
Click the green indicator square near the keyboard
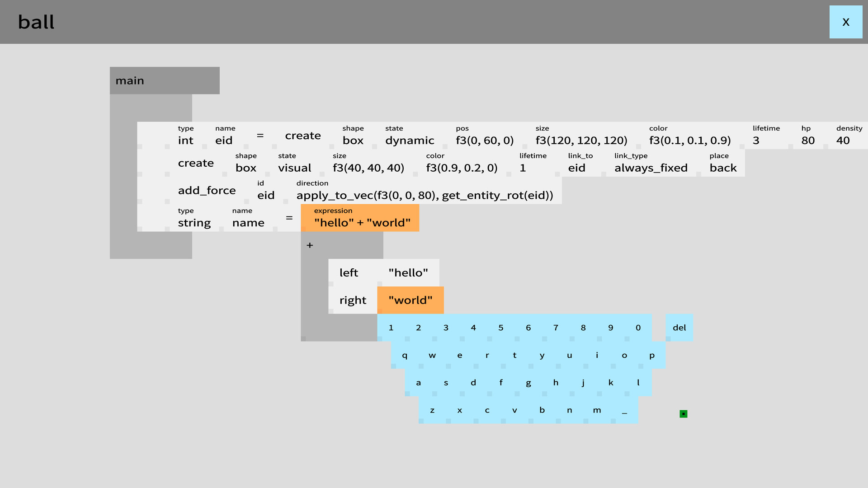[x=683, y=413]
